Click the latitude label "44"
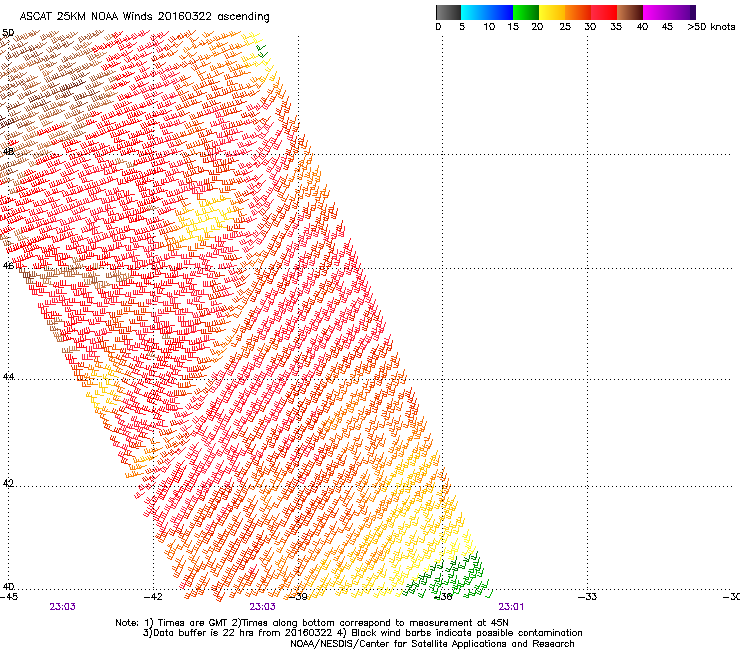The width and height of the screenshot is (740, 650). tap(8, 376)
